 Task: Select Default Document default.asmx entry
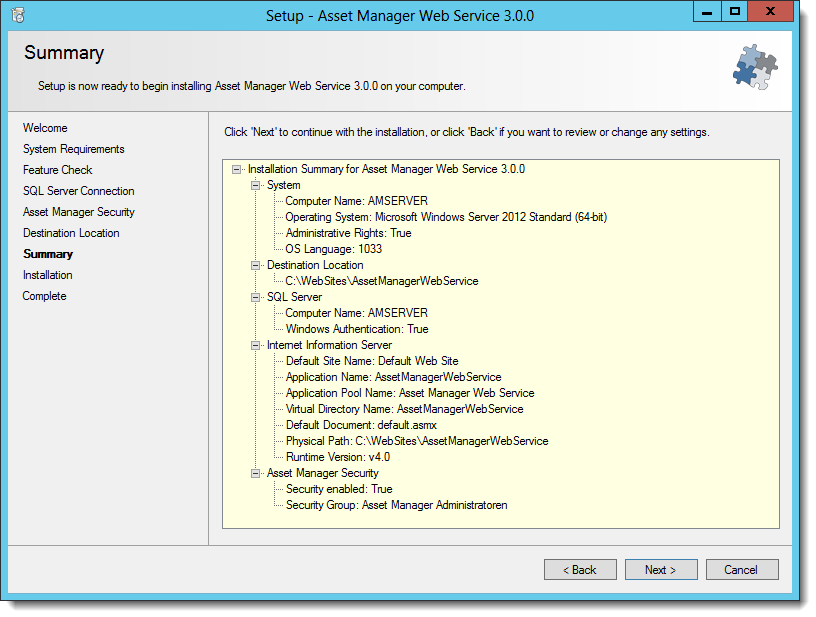(x=361, y=425)
